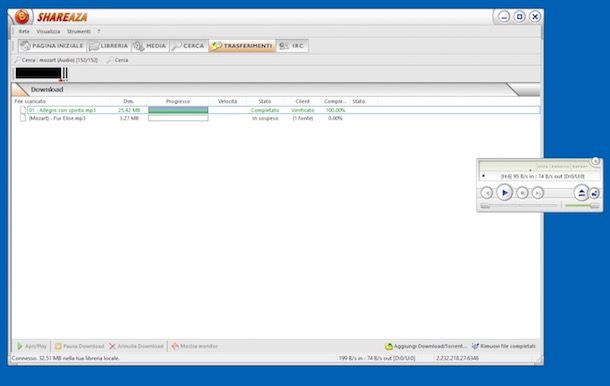Image resolution: width=610 pixels, height=386 pixels.
Task: Click the bandwidth in/out status text
Action: 377,358
